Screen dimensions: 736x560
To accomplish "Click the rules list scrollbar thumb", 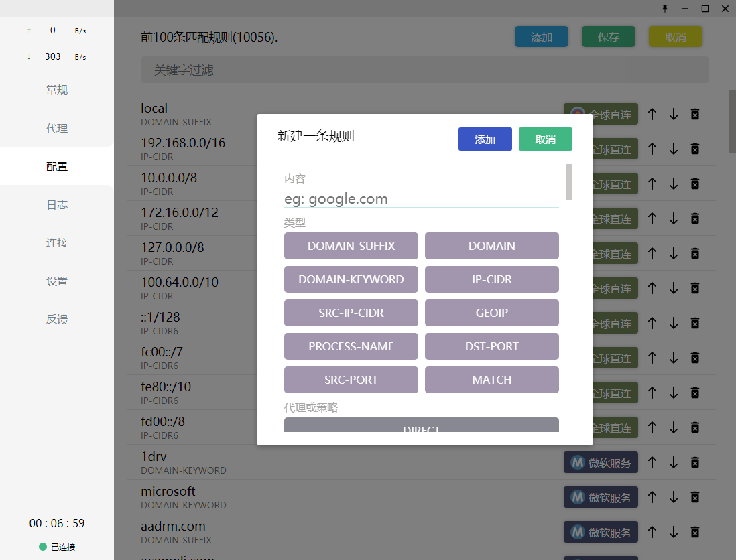I will 732,121.
